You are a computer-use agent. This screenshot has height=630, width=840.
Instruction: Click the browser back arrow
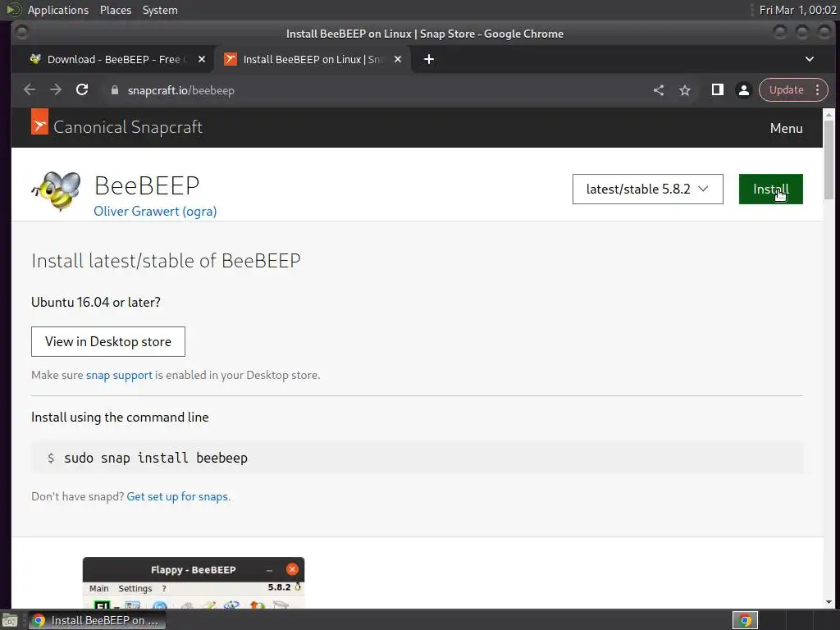(30, 90)
